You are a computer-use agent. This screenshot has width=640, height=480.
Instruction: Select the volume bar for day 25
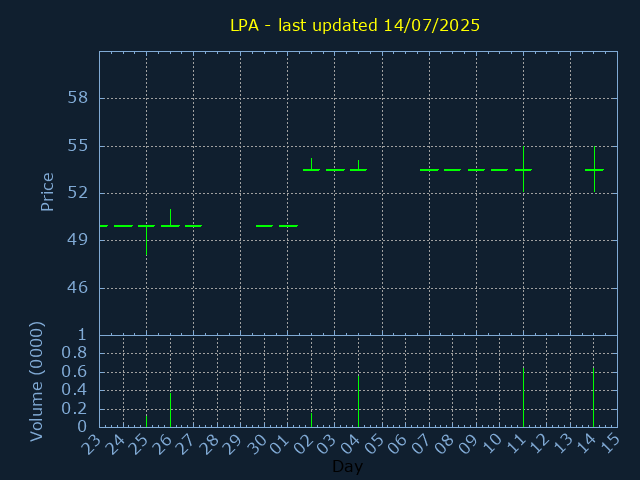click(x=147, y=421)
